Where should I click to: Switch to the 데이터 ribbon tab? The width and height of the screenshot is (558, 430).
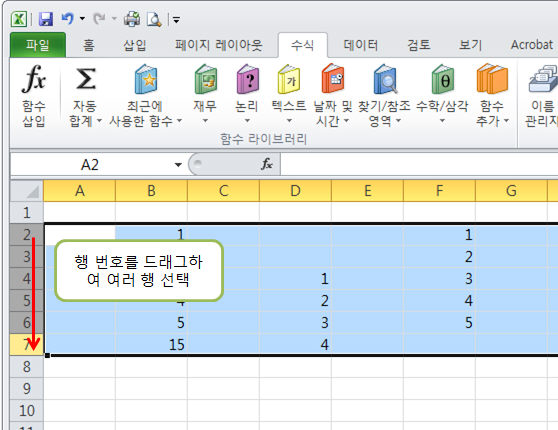[360, 45]
